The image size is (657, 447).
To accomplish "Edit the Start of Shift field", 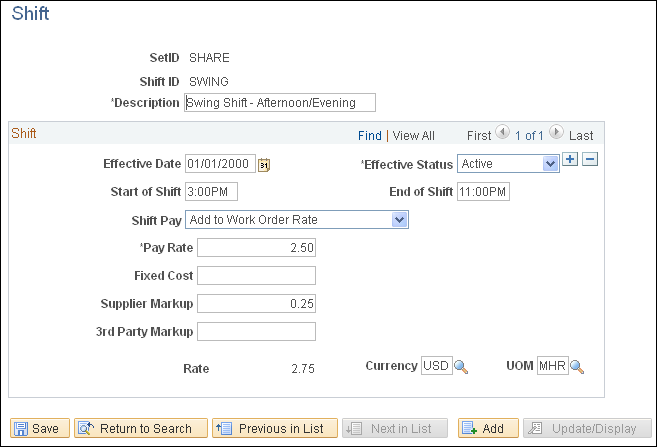I will coord(212,192).
